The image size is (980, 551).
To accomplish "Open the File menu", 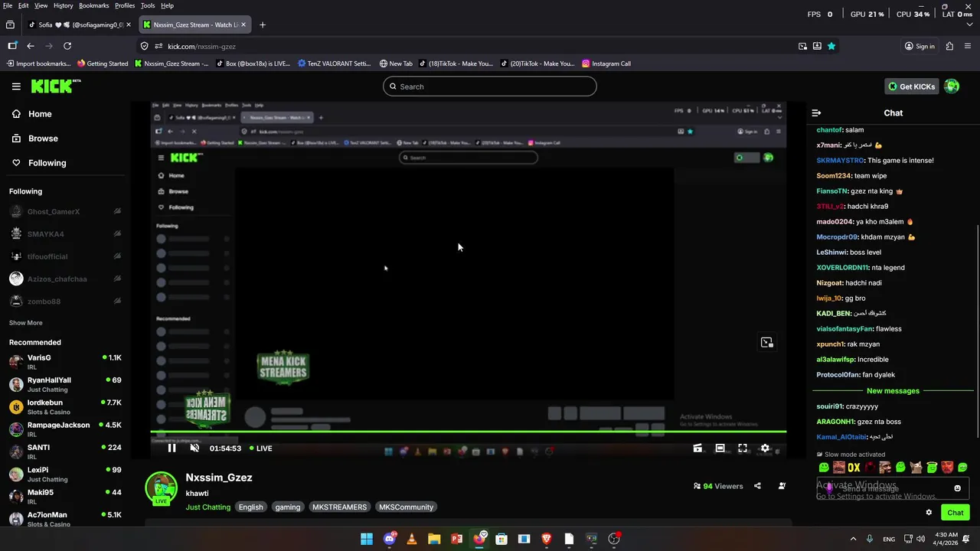I will (8, 5).
